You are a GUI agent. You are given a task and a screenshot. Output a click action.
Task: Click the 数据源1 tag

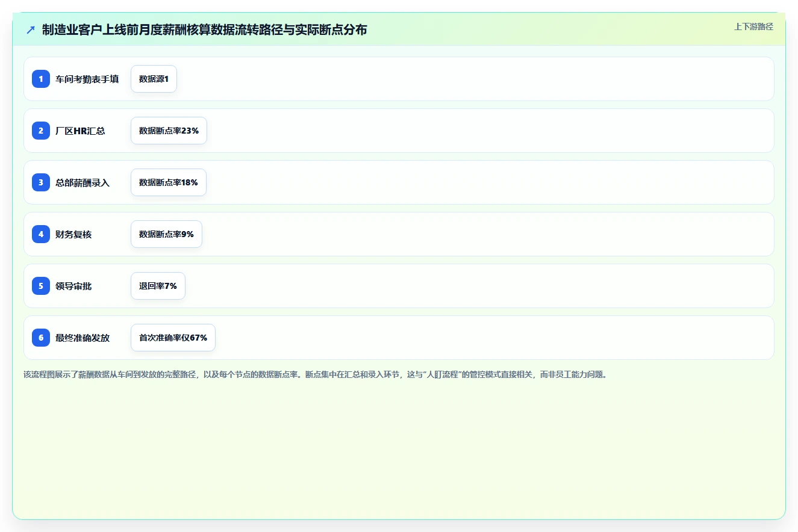[x=154, y=79]
